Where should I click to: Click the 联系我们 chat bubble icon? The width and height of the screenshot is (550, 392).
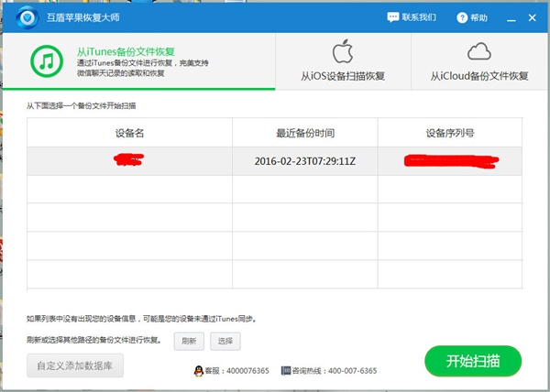pyautogui.click(x=394, y=17)
